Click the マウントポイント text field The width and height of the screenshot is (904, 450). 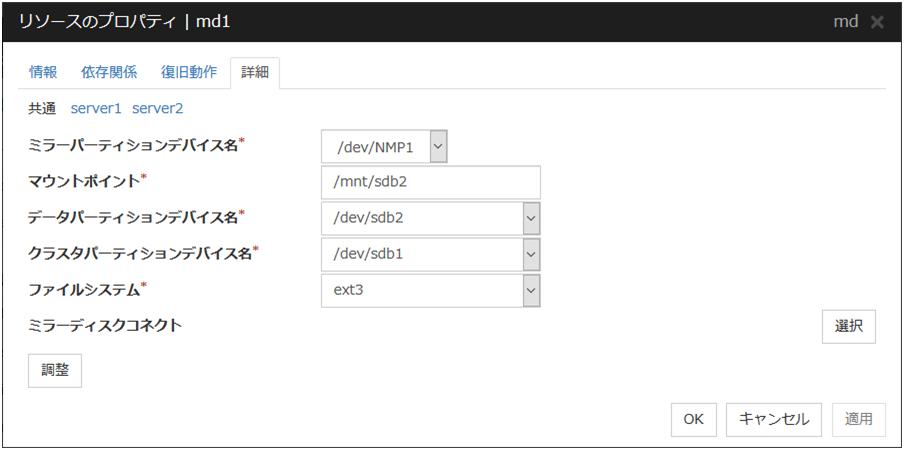(x=430, y=182)
